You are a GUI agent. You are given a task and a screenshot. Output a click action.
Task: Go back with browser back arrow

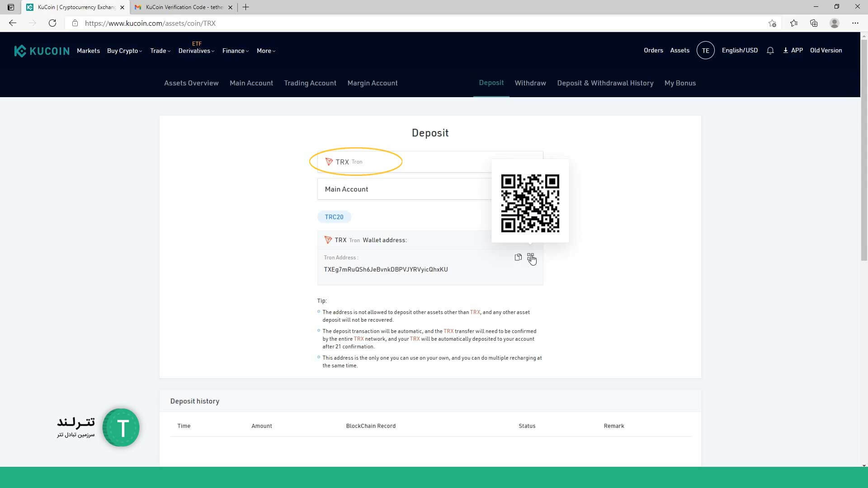pyautogui.click(x=13, y=23)
